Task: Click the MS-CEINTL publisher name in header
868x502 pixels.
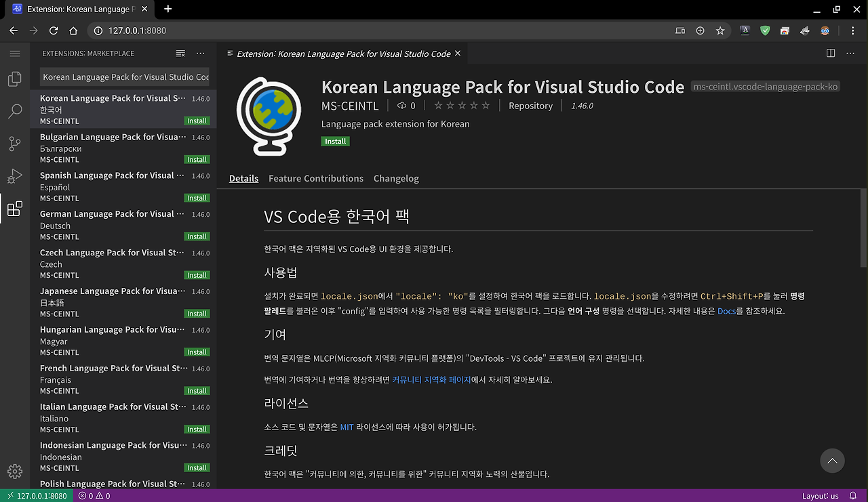Action: tap(350, 106)
